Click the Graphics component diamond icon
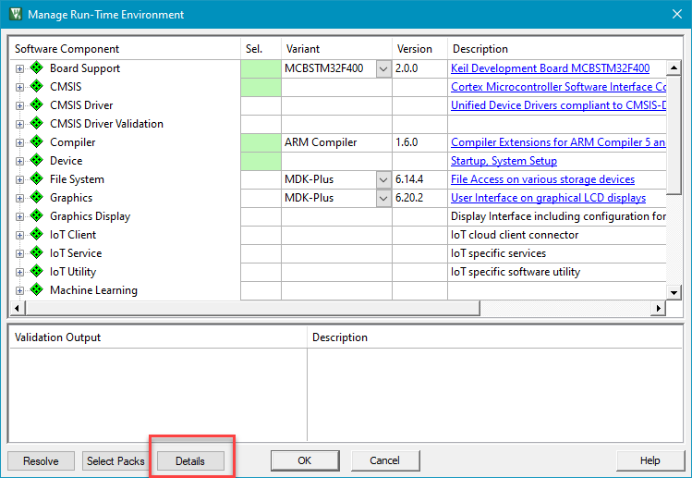Viewport: 693px width, 478px height. (x=37, y=198)
